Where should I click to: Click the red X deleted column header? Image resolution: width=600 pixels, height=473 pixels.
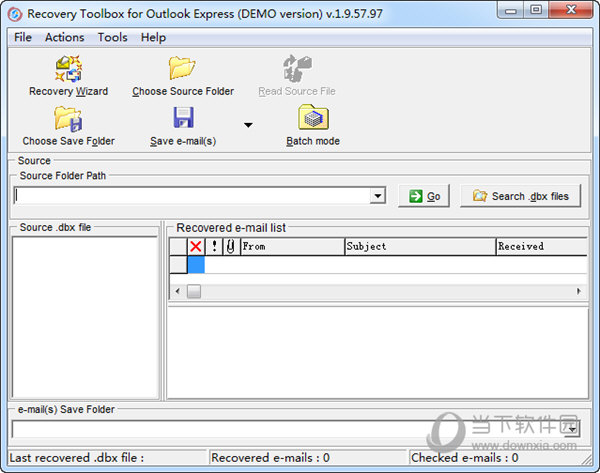[x=196, y=246]
